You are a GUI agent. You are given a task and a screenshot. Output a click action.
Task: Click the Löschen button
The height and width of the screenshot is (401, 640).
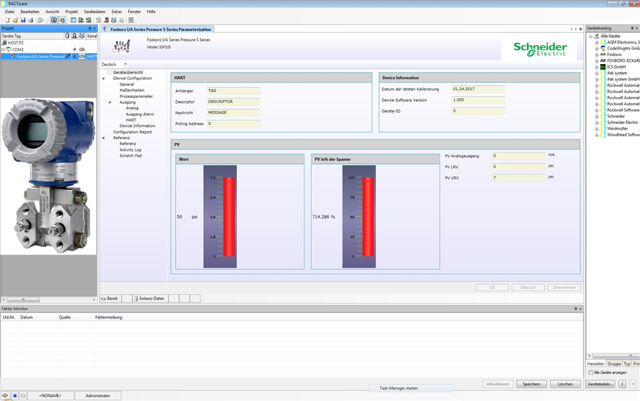coord(564,383)
